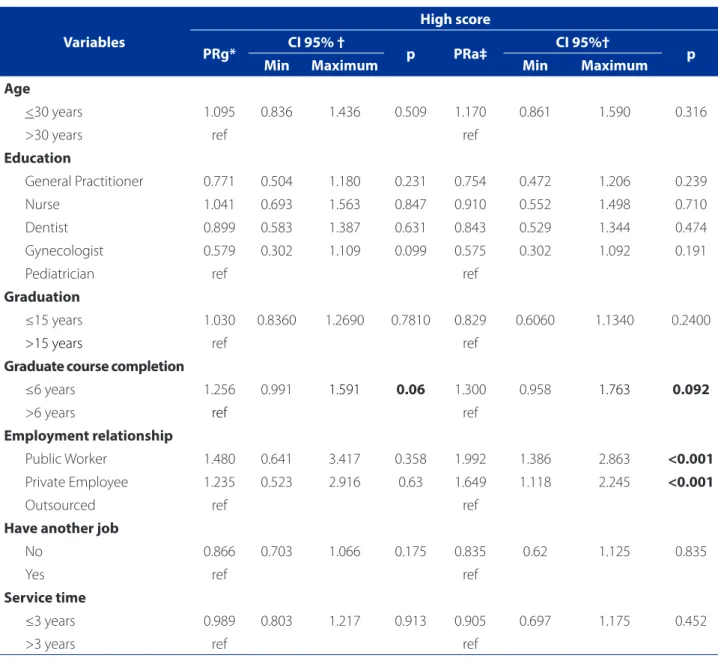Click the 'High score' header
This screenshot has width=718, height=661.
point(455,19)
